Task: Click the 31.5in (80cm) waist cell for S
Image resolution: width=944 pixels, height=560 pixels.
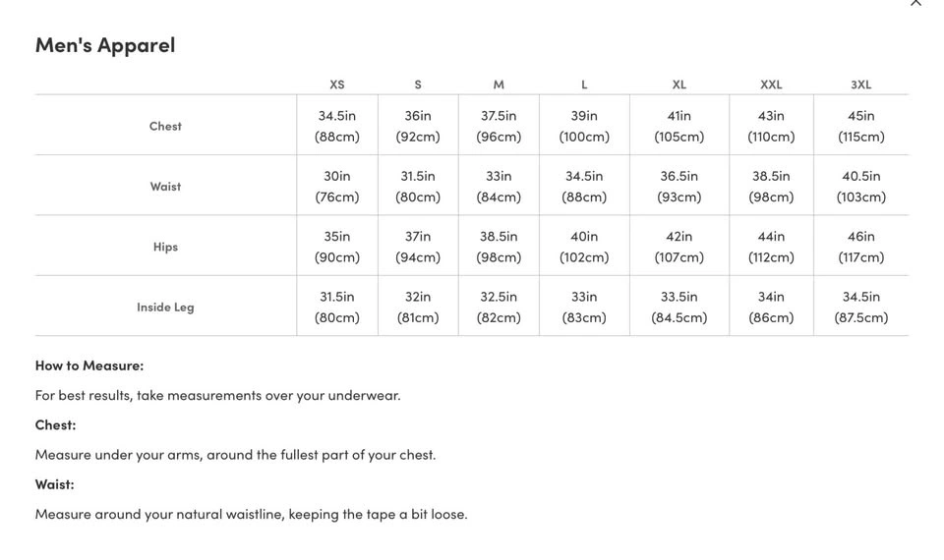Action: [x=418, y=186]
